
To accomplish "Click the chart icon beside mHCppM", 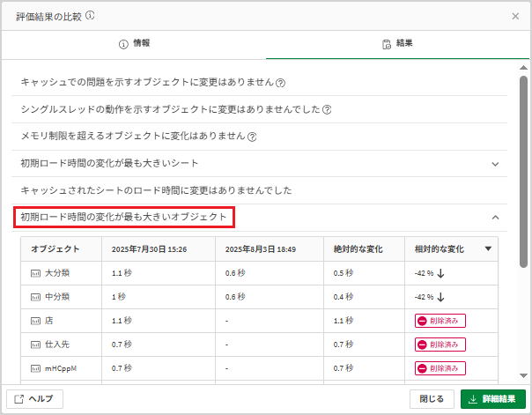I will 35,368.
